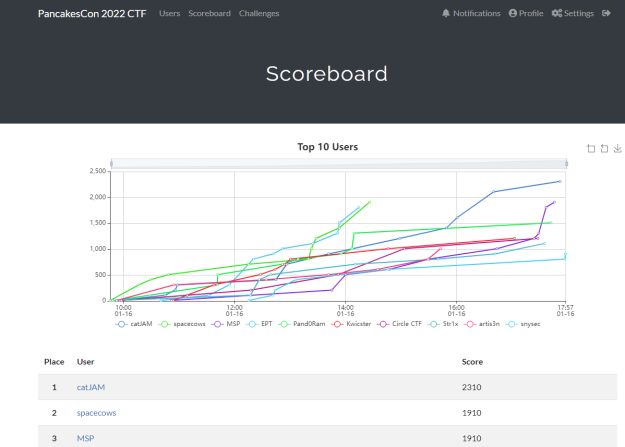The width and height of the screenshot is (625, 447).
Task: Toggle Circle CTF series in legend
Action: click(x=399, y=324)
